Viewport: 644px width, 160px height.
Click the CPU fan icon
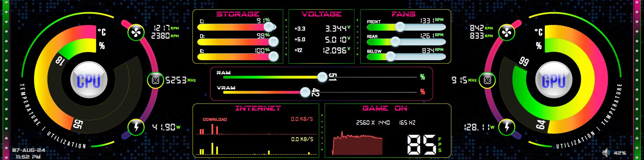(x=136, y=33)
